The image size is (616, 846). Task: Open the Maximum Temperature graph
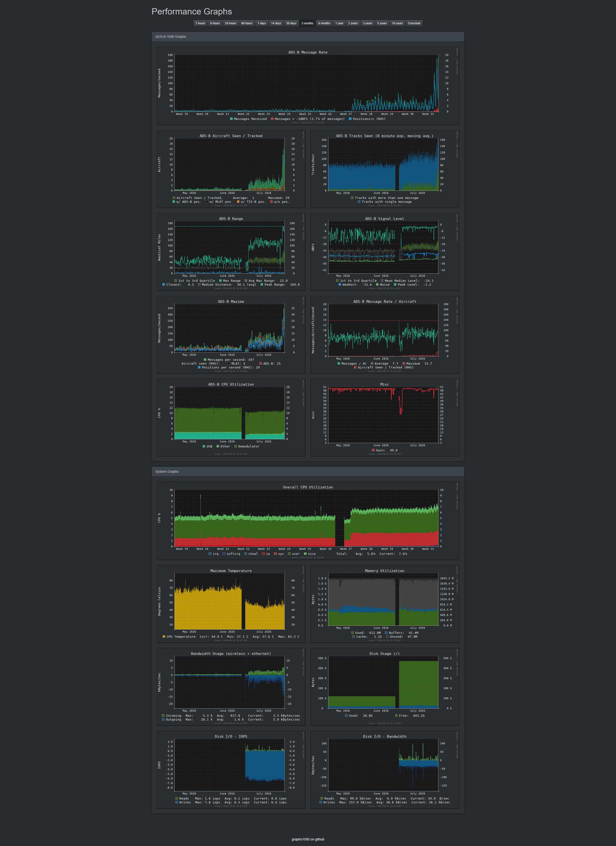point(231,604)
